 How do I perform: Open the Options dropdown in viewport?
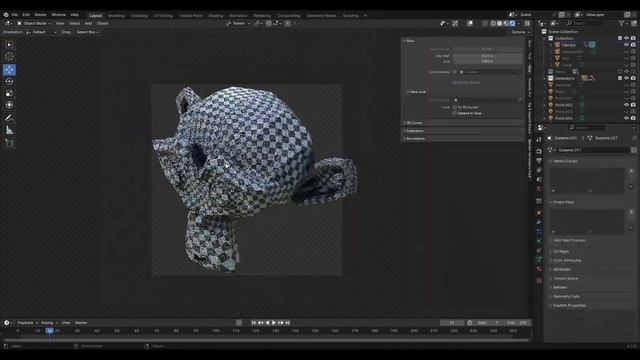click(520, 32)
